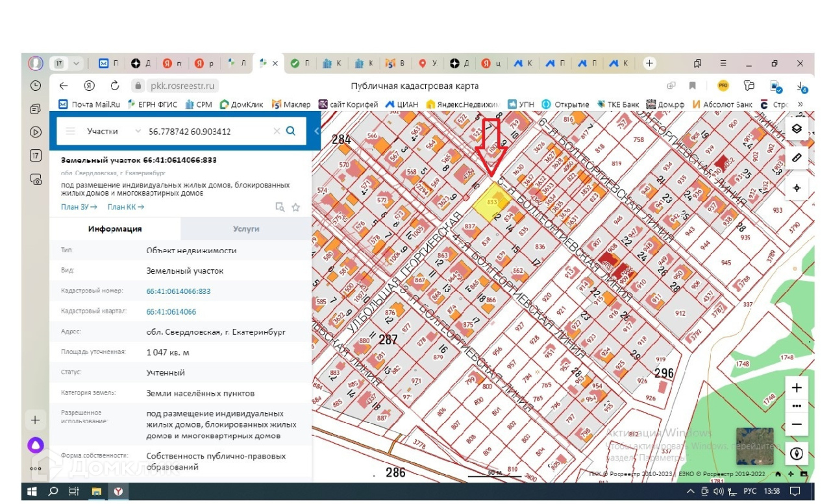The image size is (831, 504).
Task: Add parcel to favorites with star icon
Action: point(296,207)
